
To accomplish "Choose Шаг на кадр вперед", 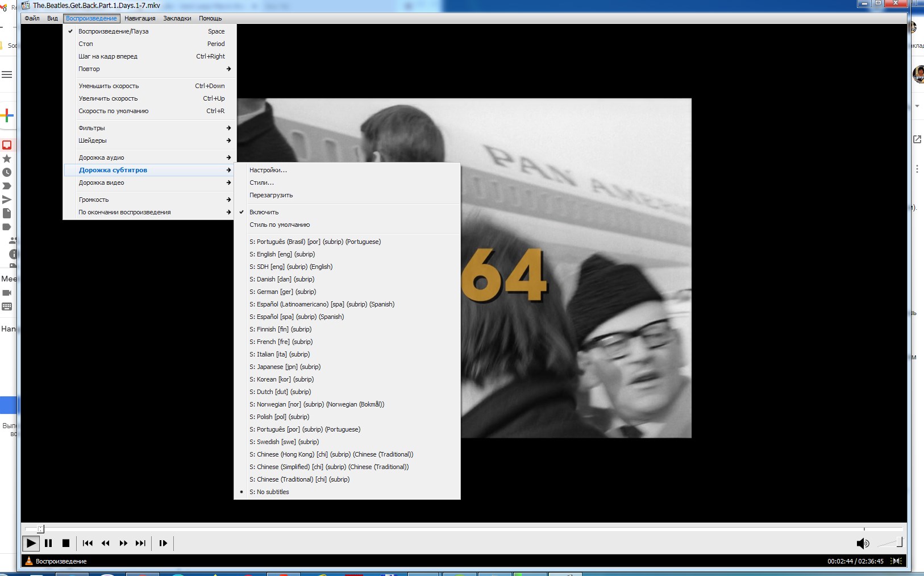I will 149,56.
